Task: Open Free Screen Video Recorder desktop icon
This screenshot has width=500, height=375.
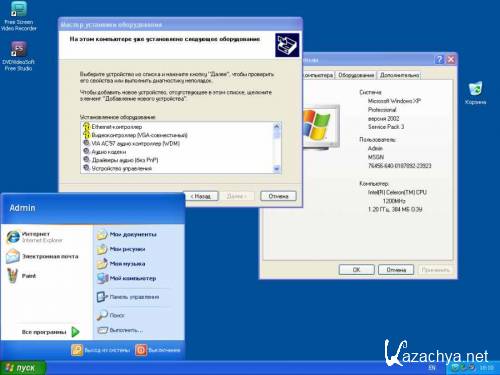Action: pyautogui.click(x=19, y=17)
